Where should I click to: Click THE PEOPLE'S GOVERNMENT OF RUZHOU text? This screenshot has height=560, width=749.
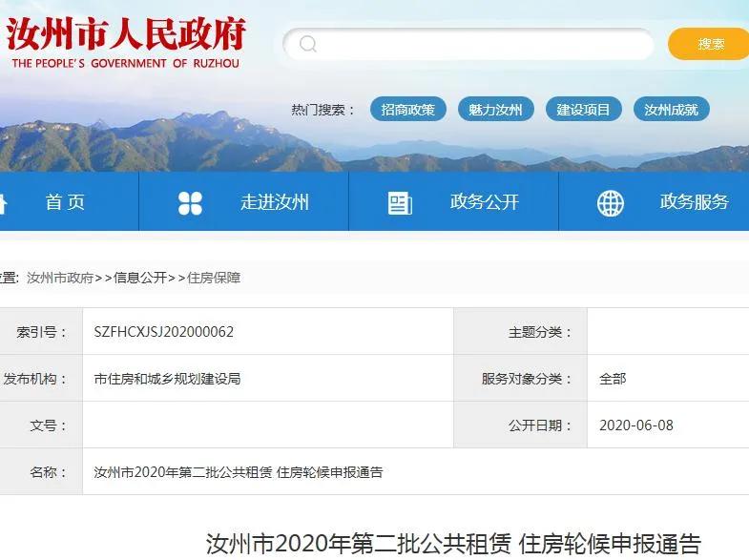pyautogui.click(x=125, y=63)
